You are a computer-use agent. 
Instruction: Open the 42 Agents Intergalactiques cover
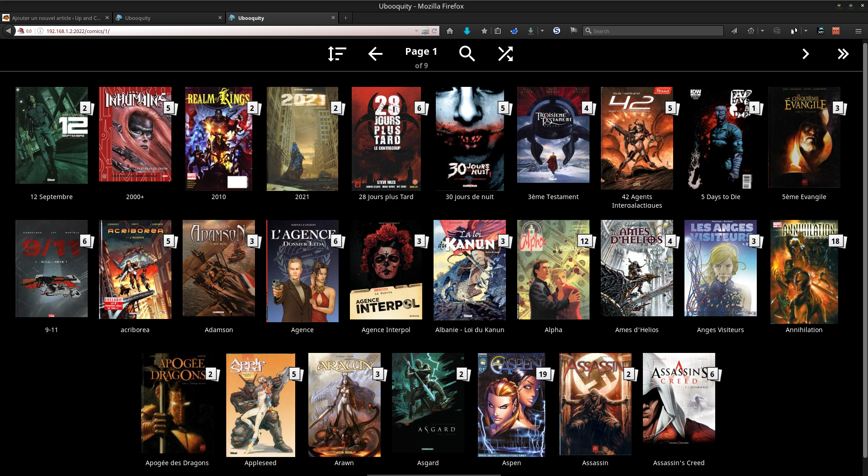pyautogui.click(x=637, y=138)
